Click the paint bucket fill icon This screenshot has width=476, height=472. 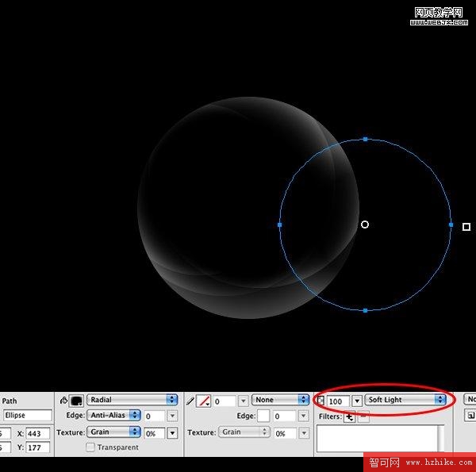[x=63, y=401]
